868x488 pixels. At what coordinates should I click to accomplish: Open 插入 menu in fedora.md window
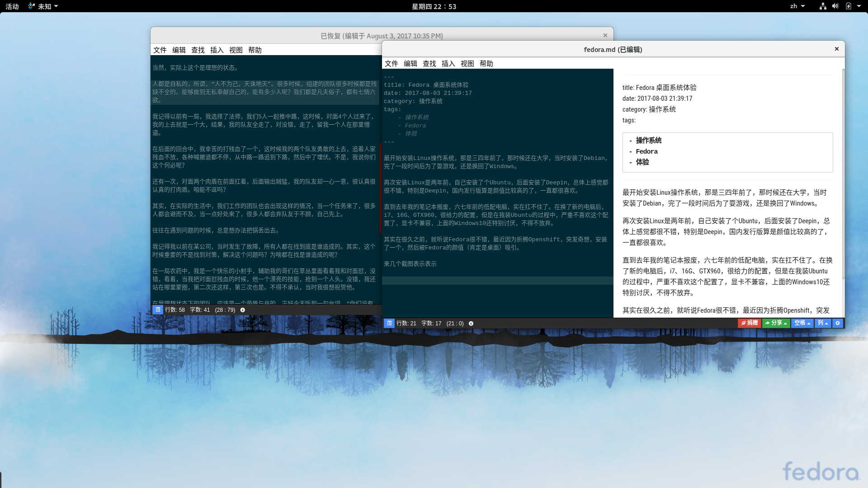(x=448, y=64)
